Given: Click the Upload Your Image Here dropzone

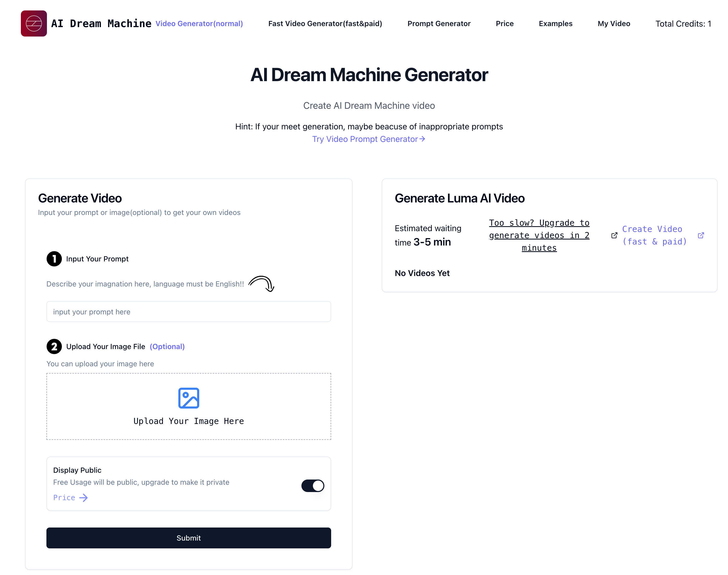Looking at the screenshot, I should [189, 406].
